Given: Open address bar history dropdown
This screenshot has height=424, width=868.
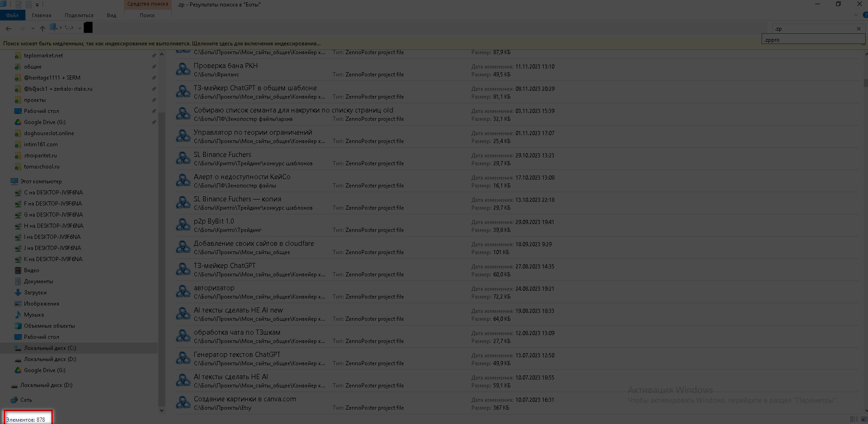Looking at the screenshot, I should [x=80, y=28].
